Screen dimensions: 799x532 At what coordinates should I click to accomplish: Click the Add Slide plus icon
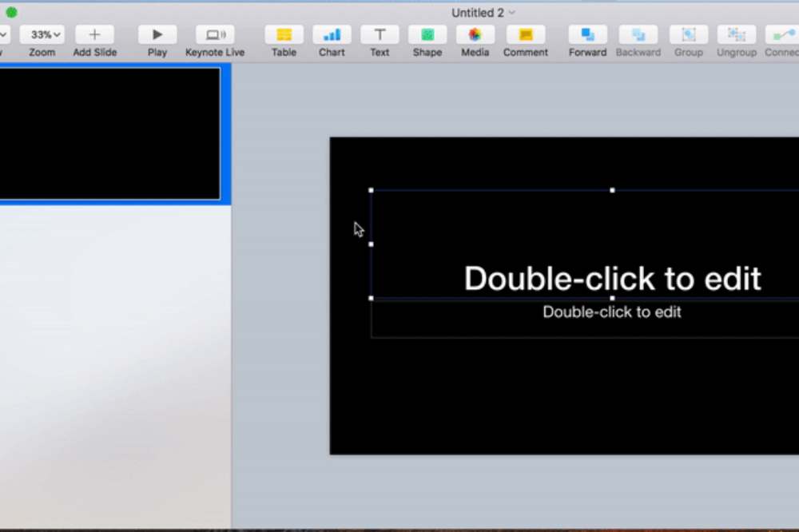94,34
